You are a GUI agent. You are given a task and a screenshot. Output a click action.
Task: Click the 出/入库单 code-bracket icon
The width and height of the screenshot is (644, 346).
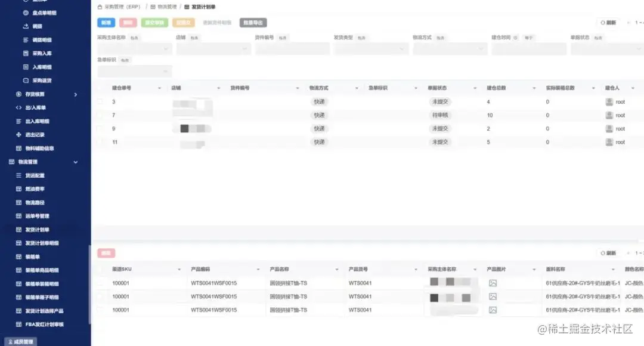click(18, 107)
